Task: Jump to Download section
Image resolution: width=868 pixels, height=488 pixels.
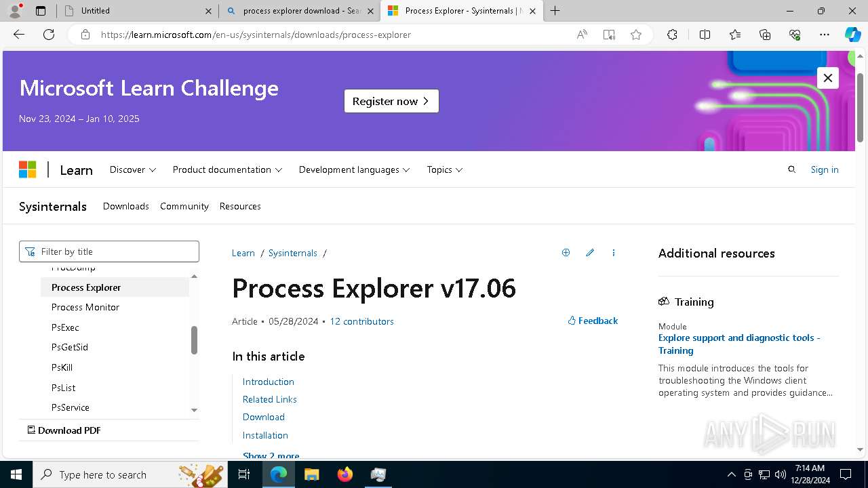Action: pyautogui.click(x=264, y=417)
